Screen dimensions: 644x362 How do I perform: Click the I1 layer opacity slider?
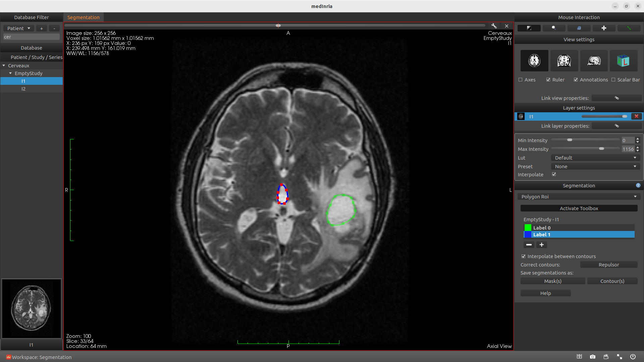(x=605, y=116)
